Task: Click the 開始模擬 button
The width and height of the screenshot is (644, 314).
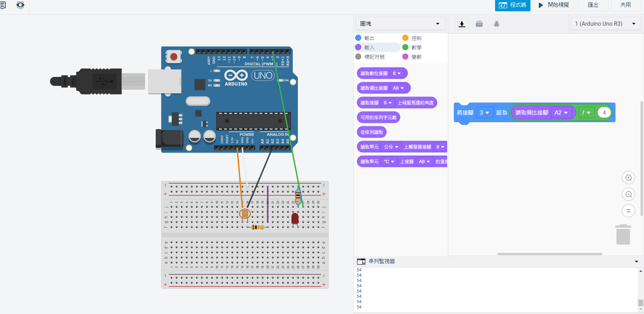Action: (553, 5)
